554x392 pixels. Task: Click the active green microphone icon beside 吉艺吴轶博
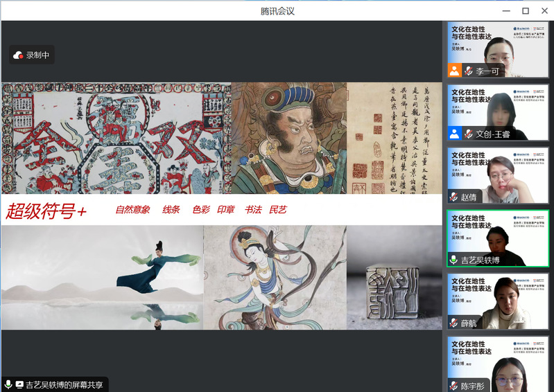click(x=453, y=260)
